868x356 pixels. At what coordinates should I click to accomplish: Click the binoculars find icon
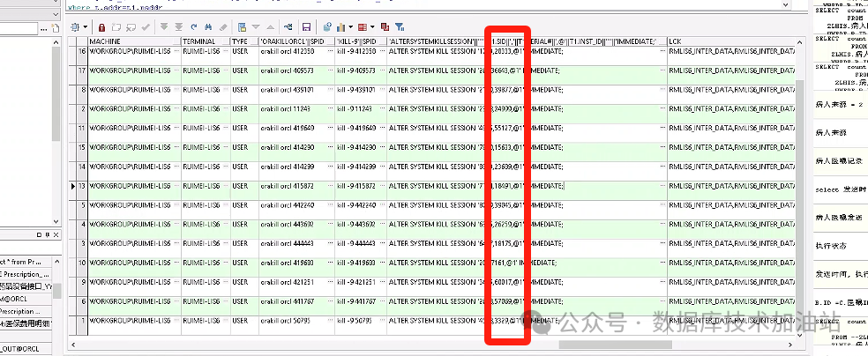[x=208, y=26]
